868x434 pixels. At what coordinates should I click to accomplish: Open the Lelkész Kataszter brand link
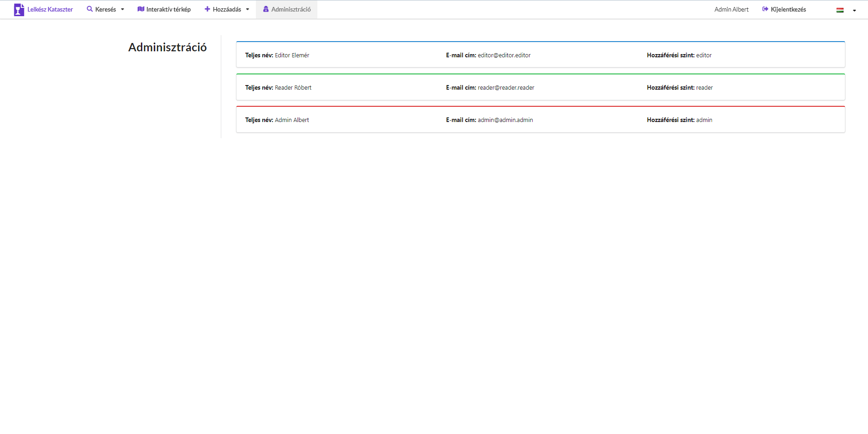click(x=50, y=10)
